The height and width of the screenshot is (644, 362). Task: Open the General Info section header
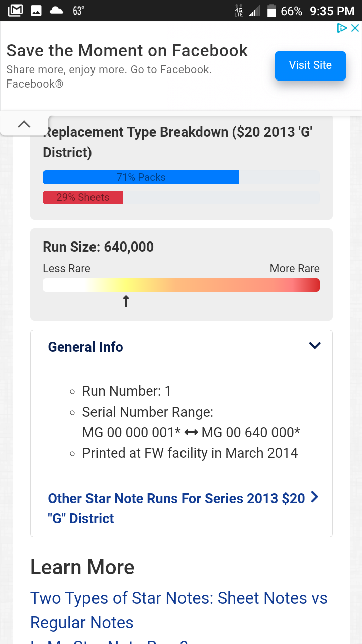point(85,347)
